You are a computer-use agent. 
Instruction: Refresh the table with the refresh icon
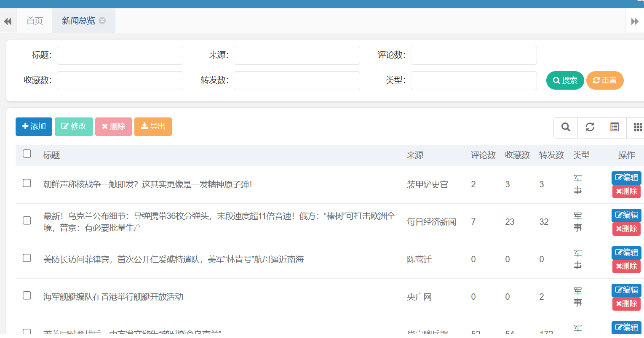point(590,127)
